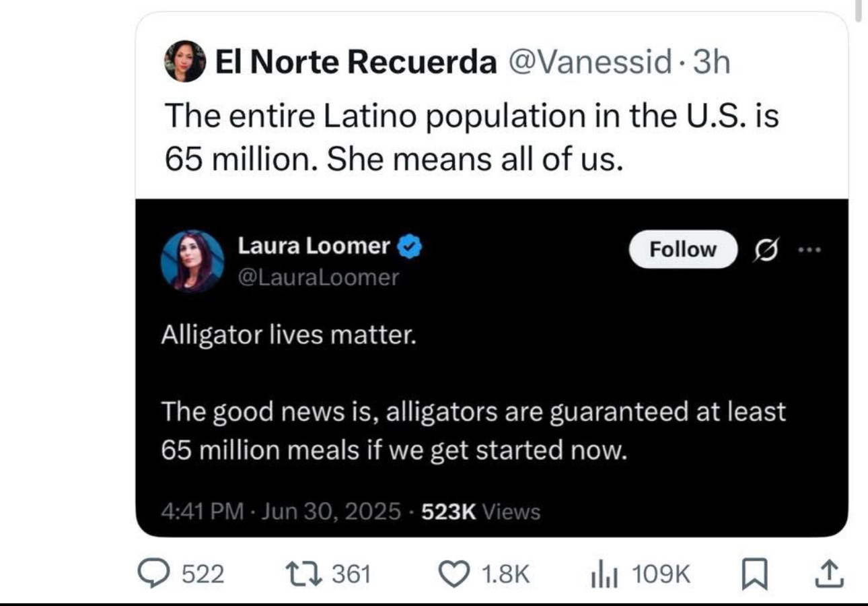This screenshot has height=606, width=868.
Task: Open the 3h timestamp of the post
Action: click(711, 63)
